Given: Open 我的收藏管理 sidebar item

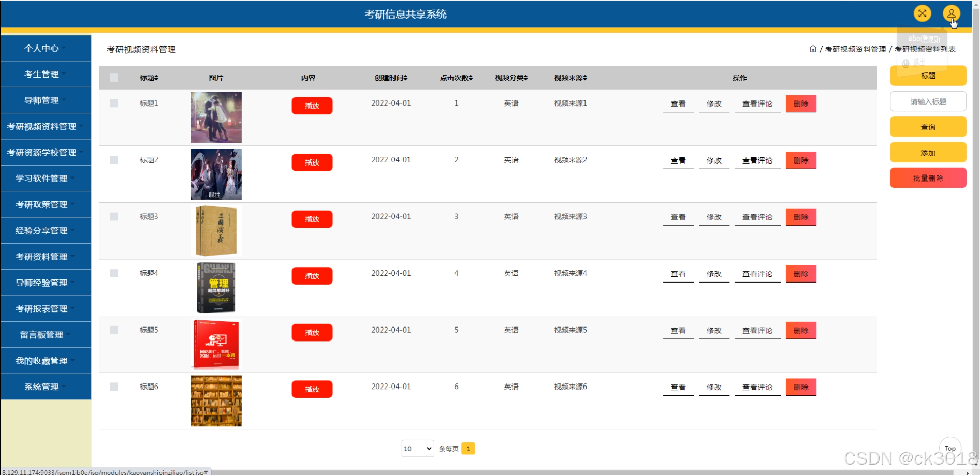Looking at the screenshot, I should [46, 361].
